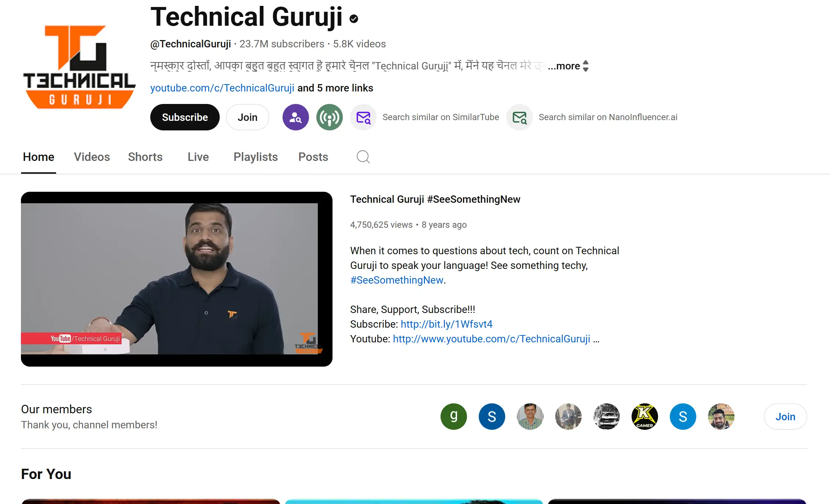
Task: Click the Join button next to Subscribe
Action: pos(247,117)
